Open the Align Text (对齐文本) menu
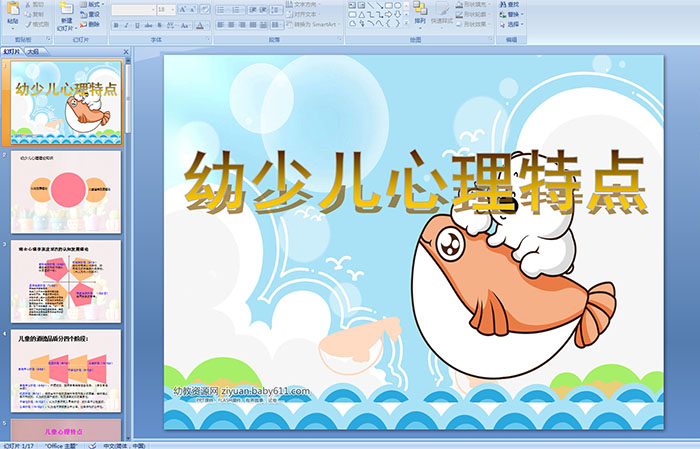This screenshot has height=449, width=700. pyautogui.click(x=304, y=15)
